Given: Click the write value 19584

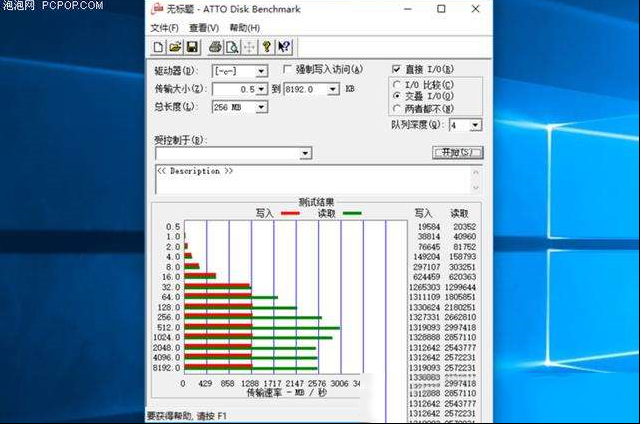Looking at the screenshot, I should pyautogui.click(x=429, y=227).
